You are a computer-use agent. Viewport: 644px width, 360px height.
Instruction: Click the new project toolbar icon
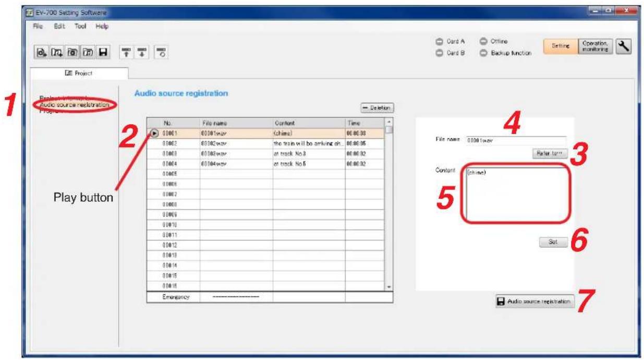[41, 53]
